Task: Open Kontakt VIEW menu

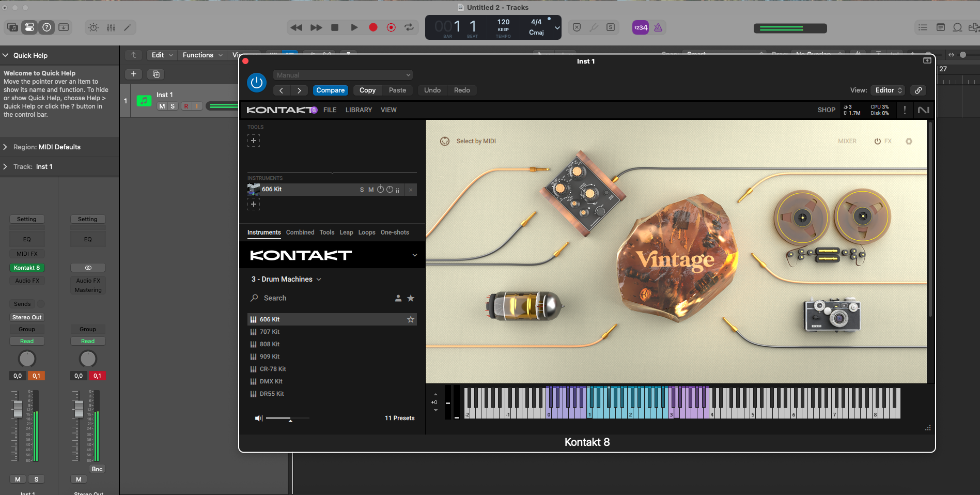Action: (388, 110)
